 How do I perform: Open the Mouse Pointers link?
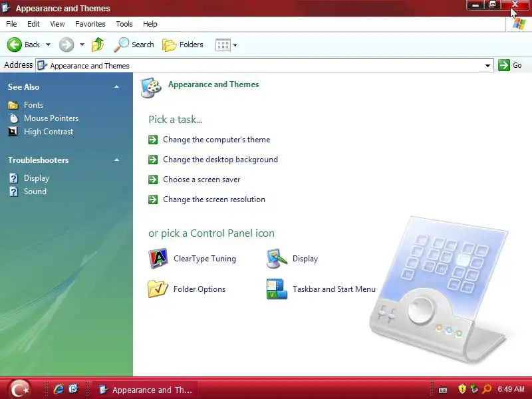tap(51, 118)
